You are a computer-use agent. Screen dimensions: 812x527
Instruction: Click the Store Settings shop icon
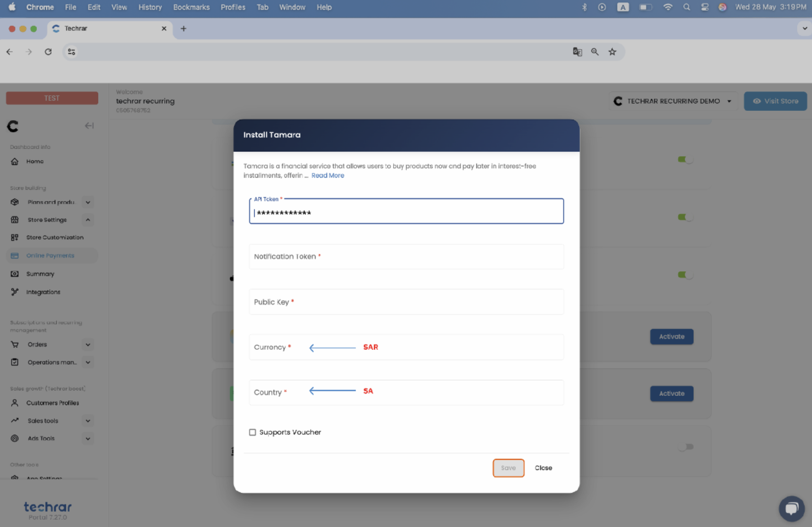(15, 220)
